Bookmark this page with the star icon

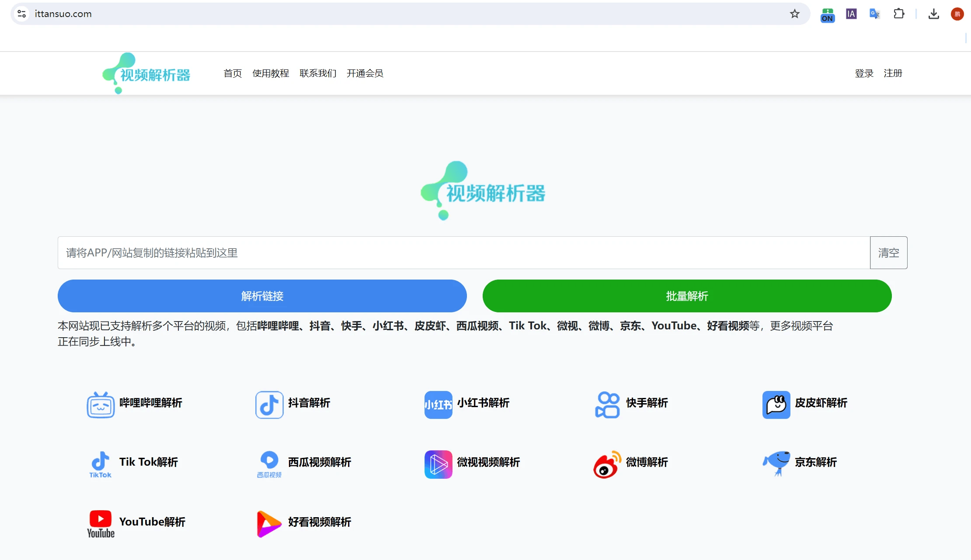click(x=794, y=14)
